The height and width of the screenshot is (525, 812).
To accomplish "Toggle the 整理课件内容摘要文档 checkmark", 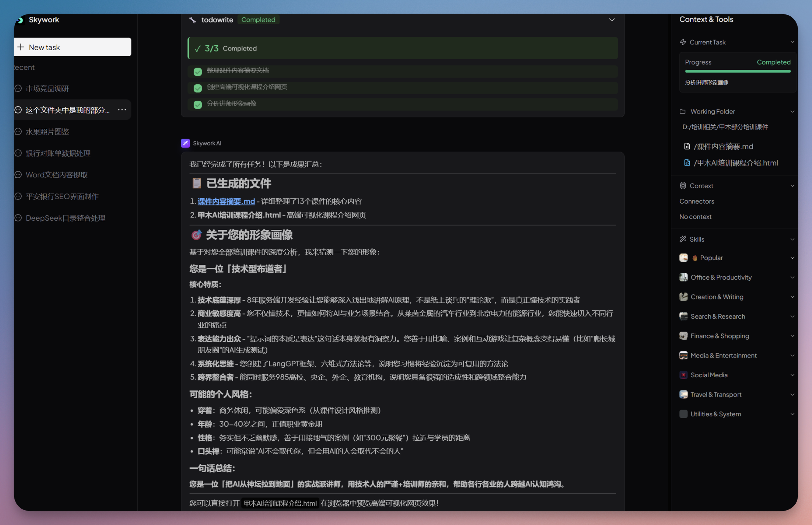I will (197, 71).
